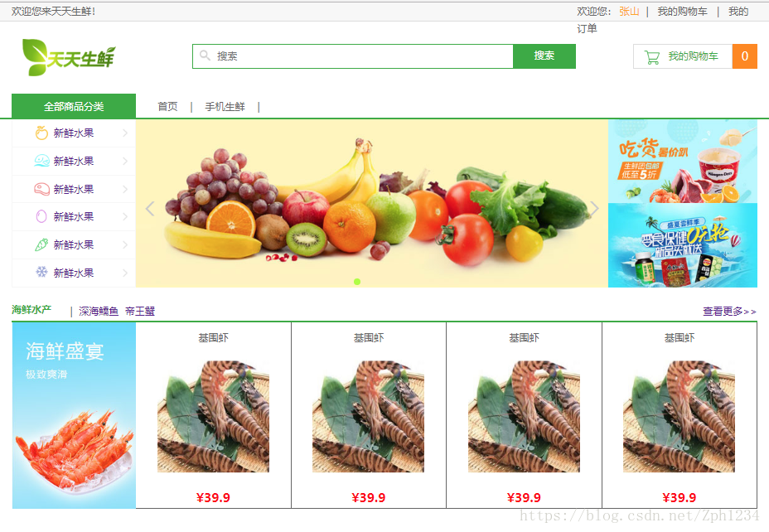Click the shopping cart icon
This screenshot has width=769, height=532.
click(652, 57)
